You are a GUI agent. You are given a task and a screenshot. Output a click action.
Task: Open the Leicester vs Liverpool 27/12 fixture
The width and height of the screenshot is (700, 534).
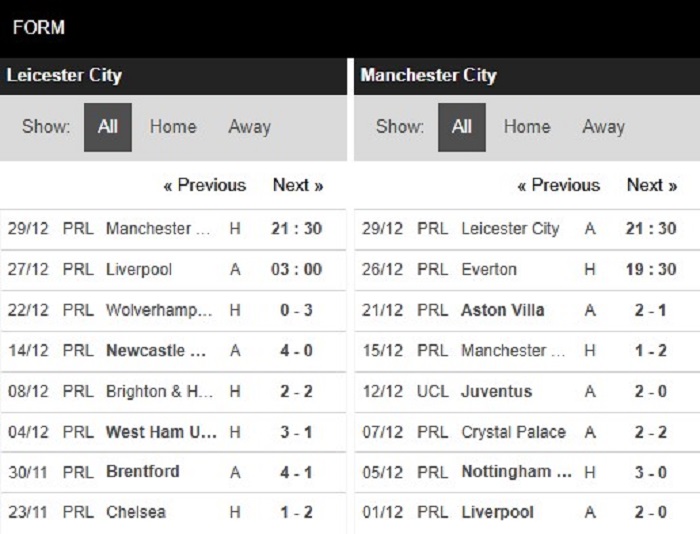point(173,270)
